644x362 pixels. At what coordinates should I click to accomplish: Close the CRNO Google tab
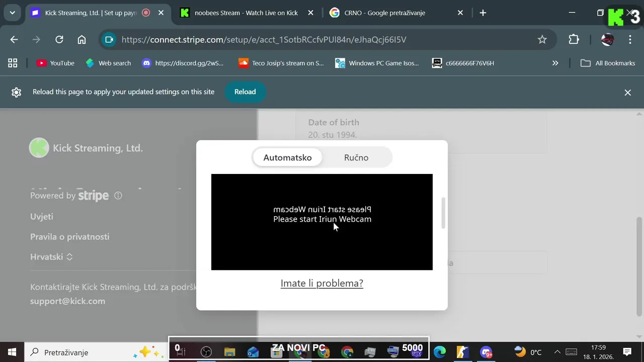(x=460, y=13)
